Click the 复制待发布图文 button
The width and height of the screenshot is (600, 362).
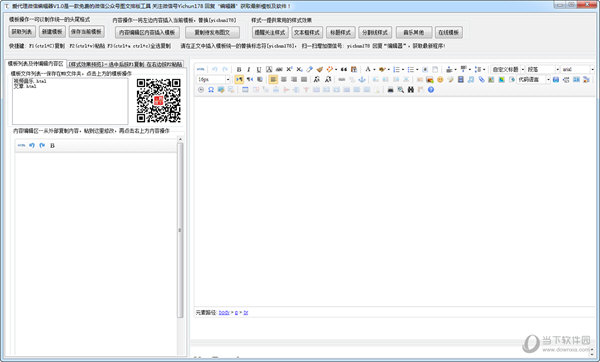212,33
